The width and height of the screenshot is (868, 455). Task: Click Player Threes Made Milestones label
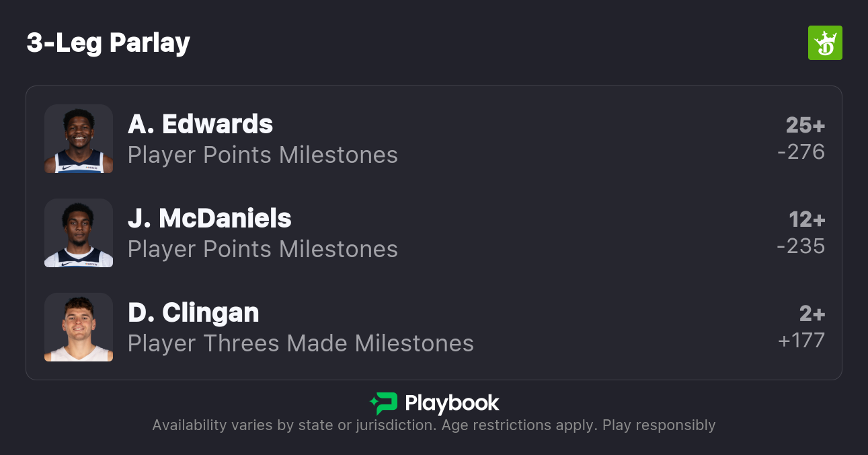pos(301,344)
